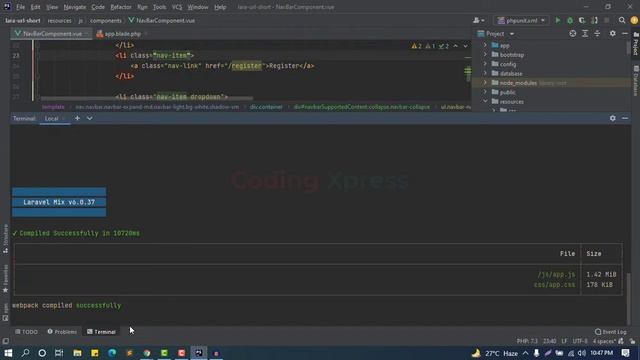Screen dimensions: 640x360
Task: Open the Tools menu
Action: (159, 7)
